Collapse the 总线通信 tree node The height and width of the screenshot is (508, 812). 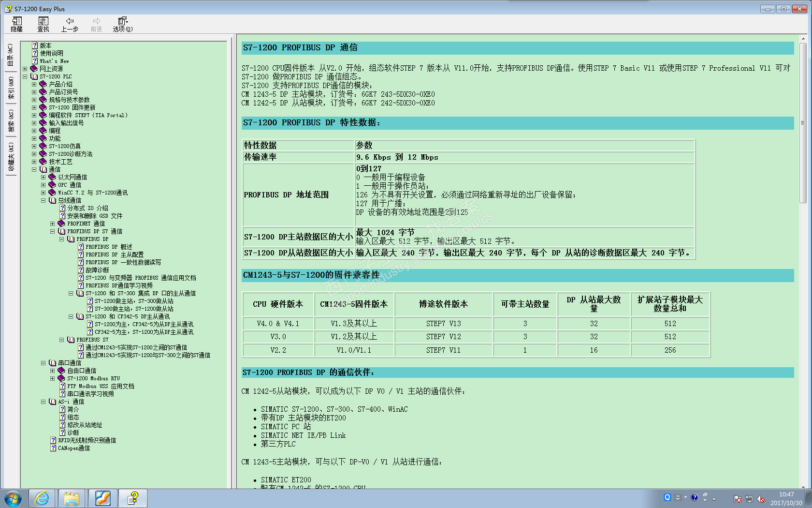click(x=43, y=200)
